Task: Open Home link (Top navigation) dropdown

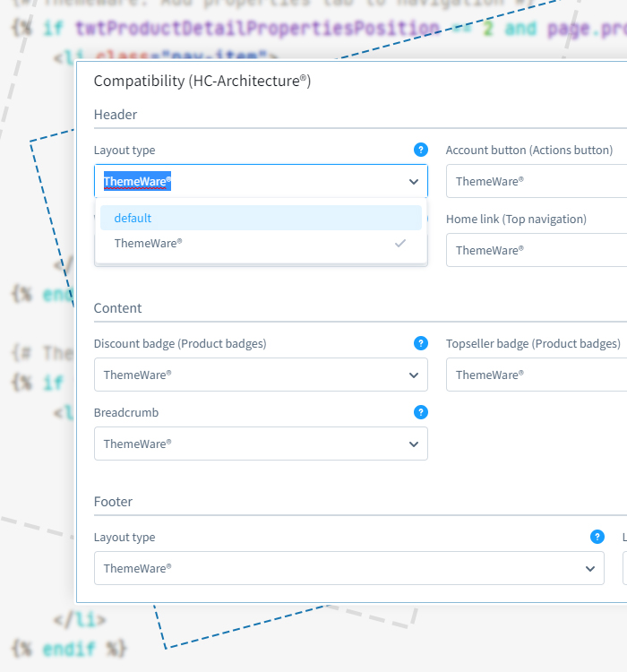Action: [537, 250]
